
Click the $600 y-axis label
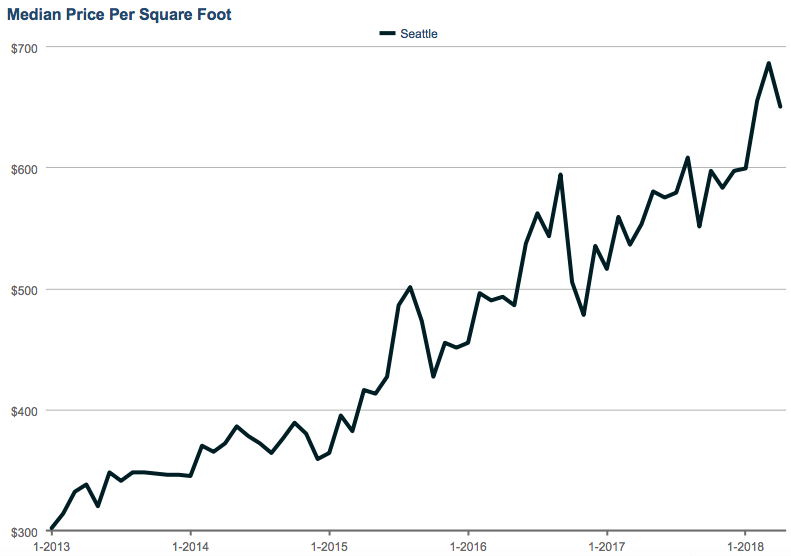[25, 169]
